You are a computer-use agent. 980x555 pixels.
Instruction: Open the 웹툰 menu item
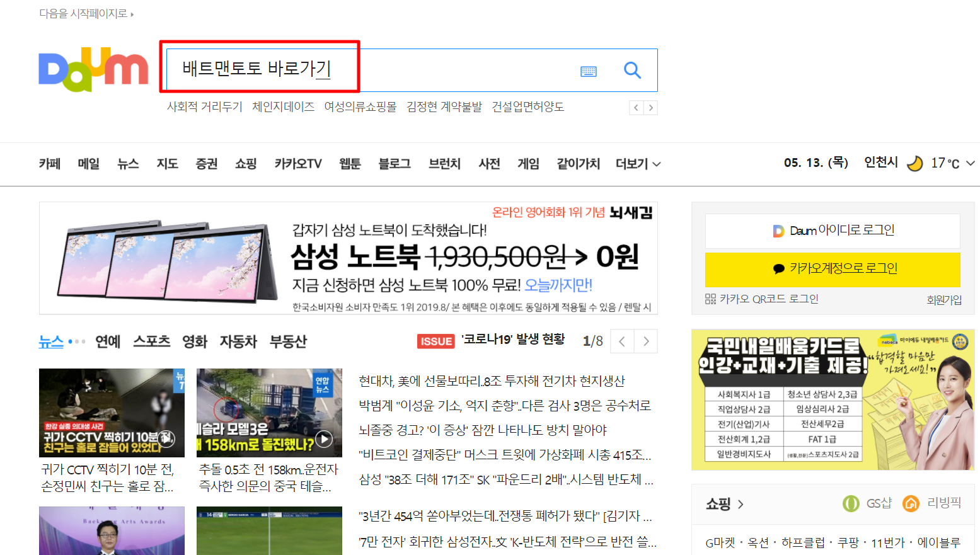350,164
